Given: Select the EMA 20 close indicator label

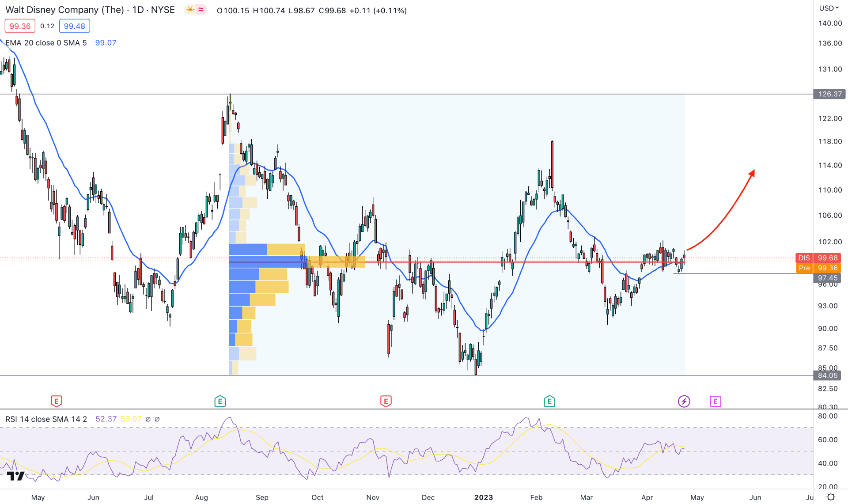Looking at the screenshot, I should (46, 43).
